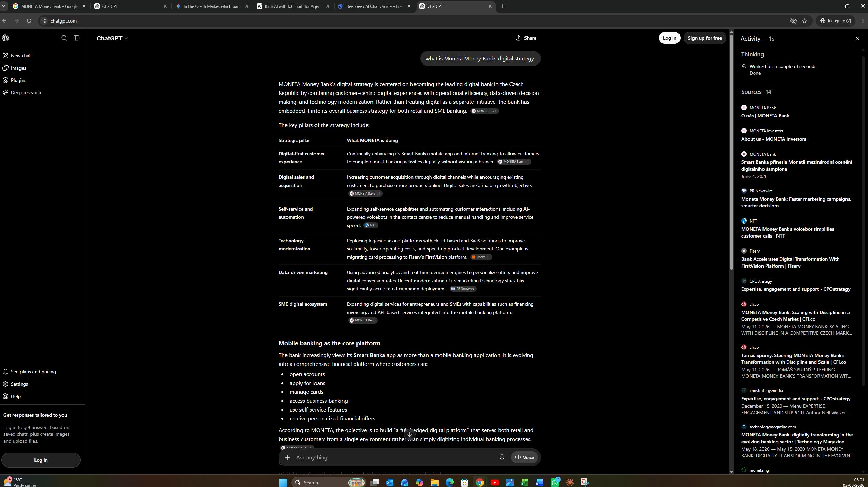Open Excel from the taskbar
The height and width of the screenshot is (487, 868).
pyautogui.click(x=524, y=482)
